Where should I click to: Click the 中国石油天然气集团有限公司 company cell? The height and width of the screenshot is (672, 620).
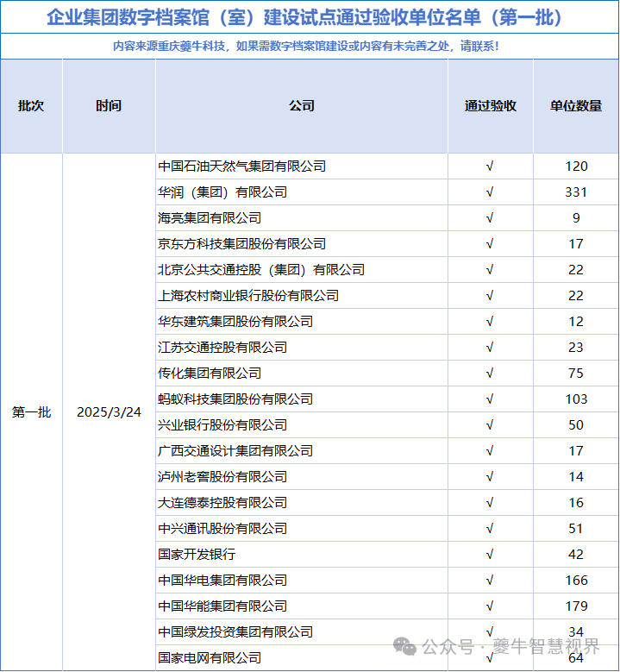coord(242,166)
